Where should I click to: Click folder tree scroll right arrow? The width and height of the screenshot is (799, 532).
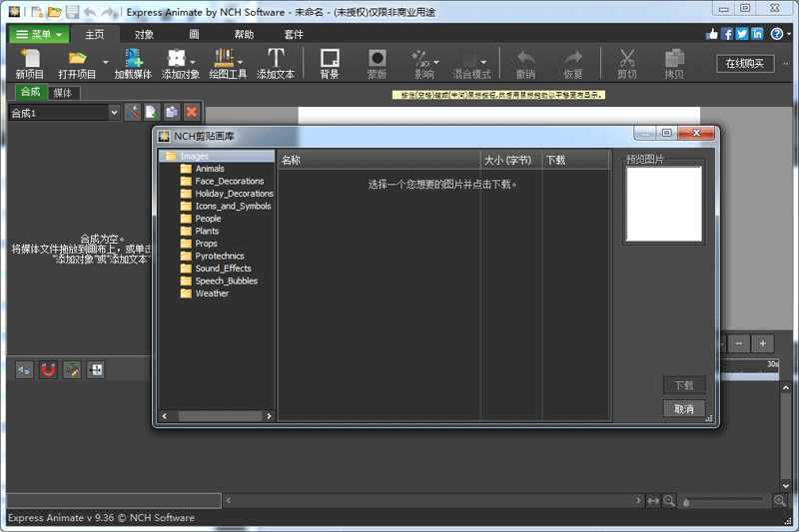(x=269, y=416)
